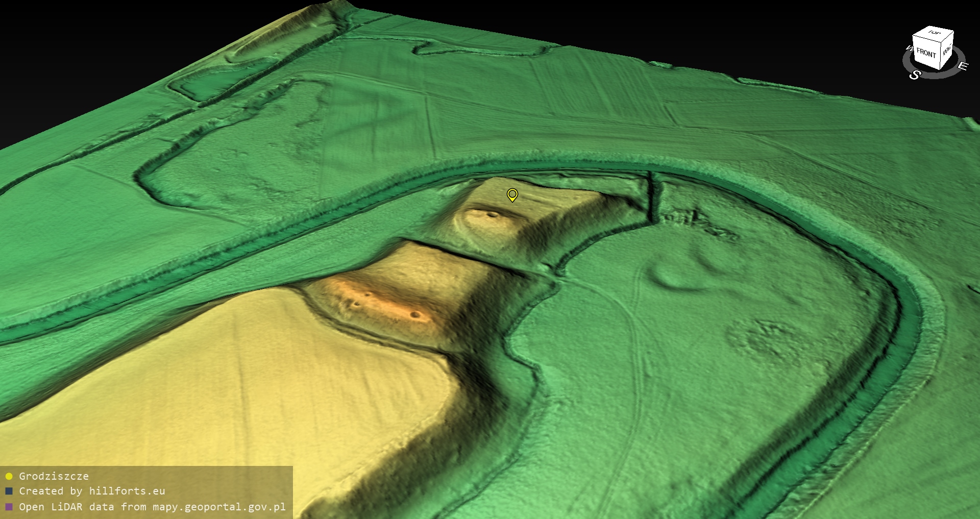Image resolution: width=980 pixels, height=519 pixels.
Task: Click the dark blue square legend swatch
Action: 9,491
